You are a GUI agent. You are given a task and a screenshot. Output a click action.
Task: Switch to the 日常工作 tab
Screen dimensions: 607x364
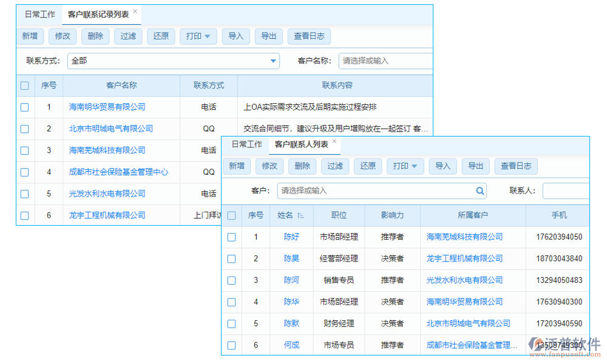click(39, 14)
